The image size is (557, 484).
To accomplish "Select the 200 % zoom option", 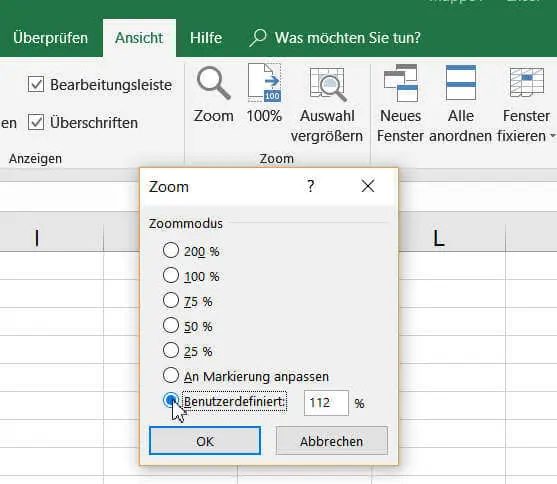I will click(171, 251).
